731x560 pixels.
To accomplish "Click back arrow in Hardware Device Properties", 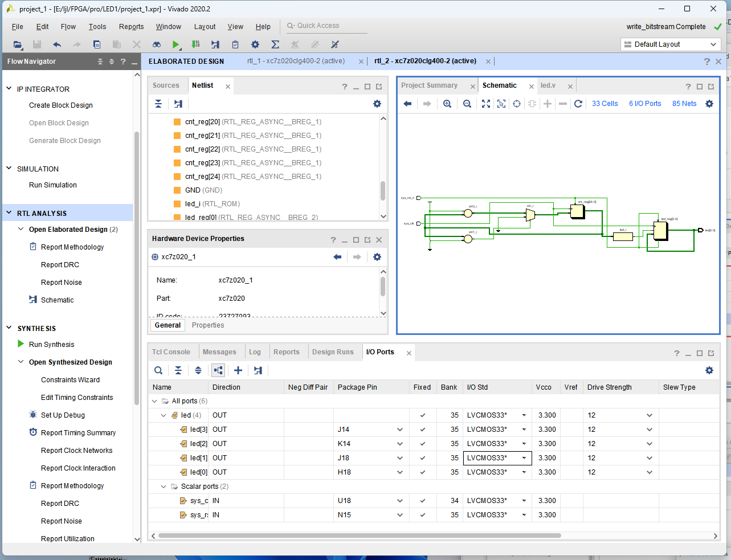I will pyautogui.click(x=337, y=257).
